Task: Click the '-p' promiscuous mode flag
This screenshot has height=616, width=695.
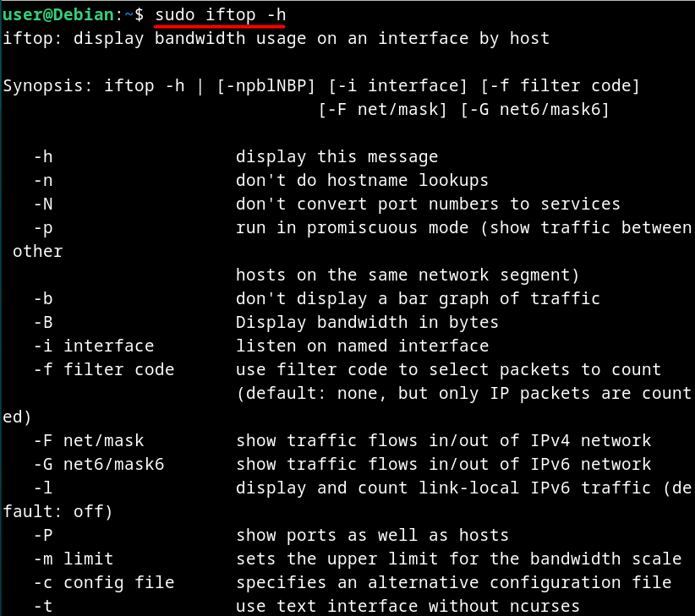Action: click(x=43, y=228)
